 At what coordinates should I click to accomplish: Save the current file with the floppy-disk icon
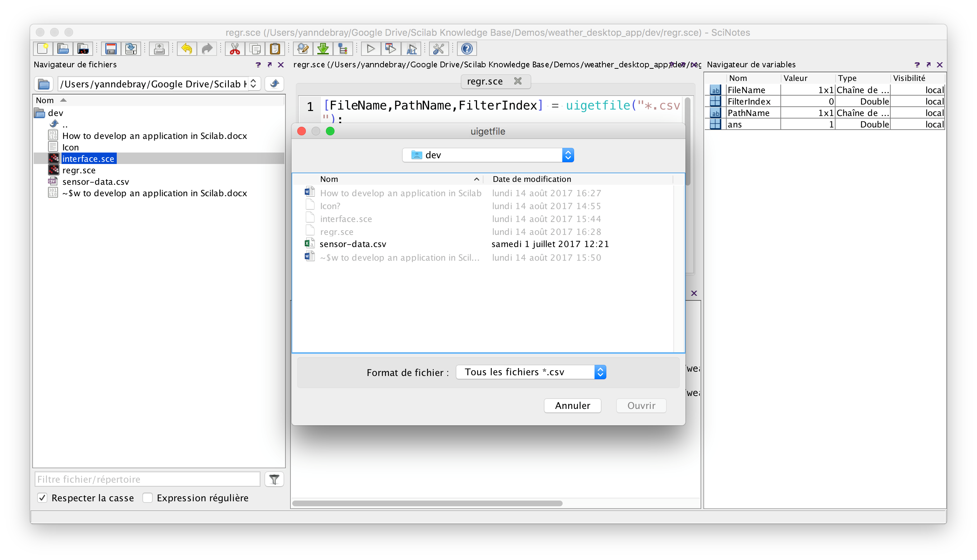(x=111, y=49)
